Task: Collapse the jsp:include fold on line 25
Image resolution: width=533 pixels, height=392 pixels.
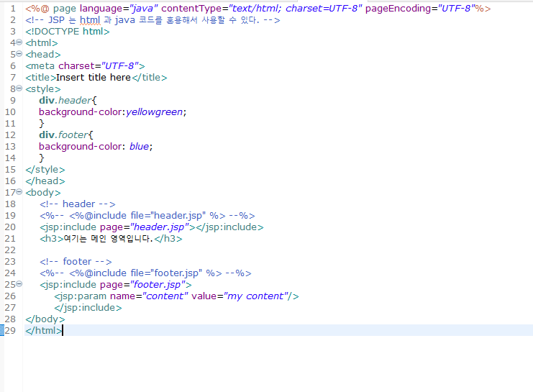Action: pos(19,283)
